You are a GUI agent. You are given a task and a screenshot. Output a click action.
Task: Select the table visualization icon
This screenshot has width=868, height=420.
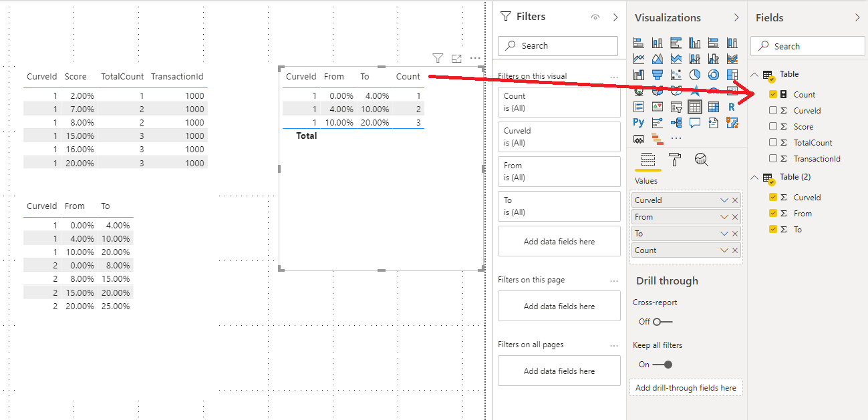[x=695, y=107]
